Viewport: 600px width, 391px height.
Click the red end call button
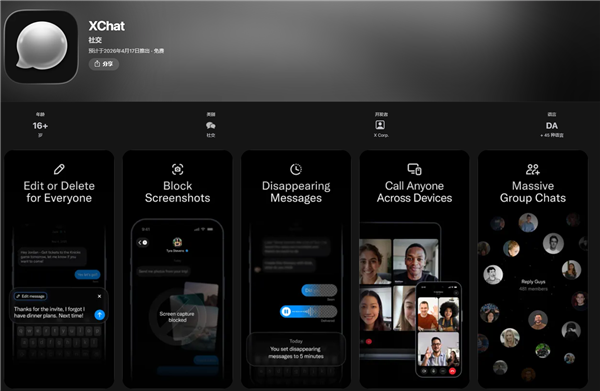coord(452,371)
